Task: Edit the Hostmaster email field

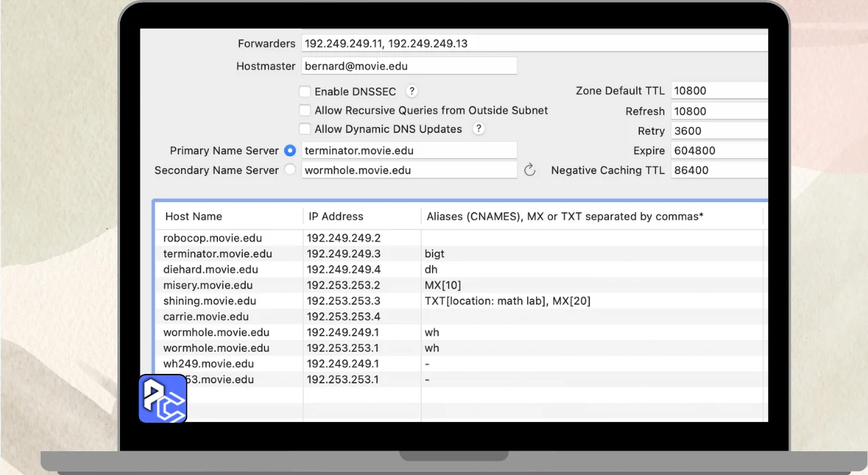Action: (409, 66)
